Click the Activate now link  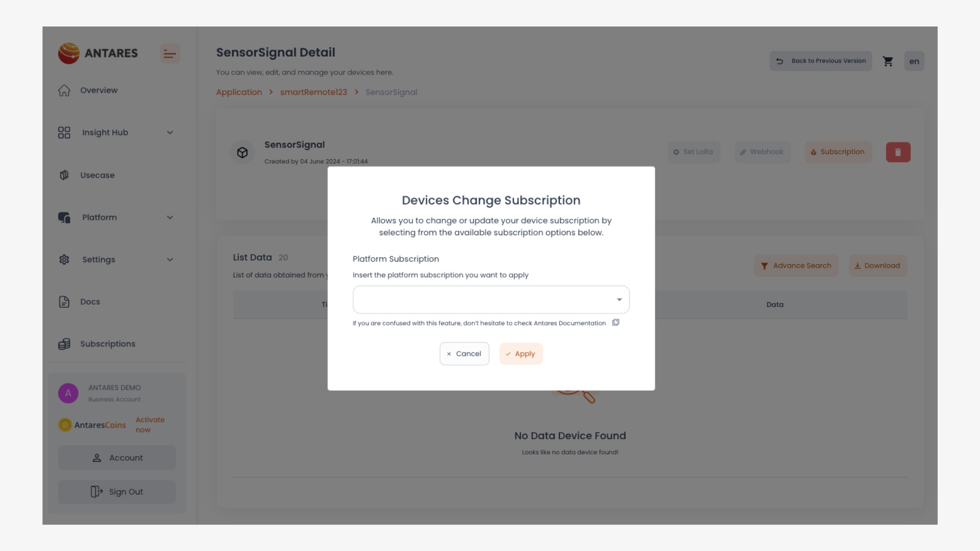point(150,424)
